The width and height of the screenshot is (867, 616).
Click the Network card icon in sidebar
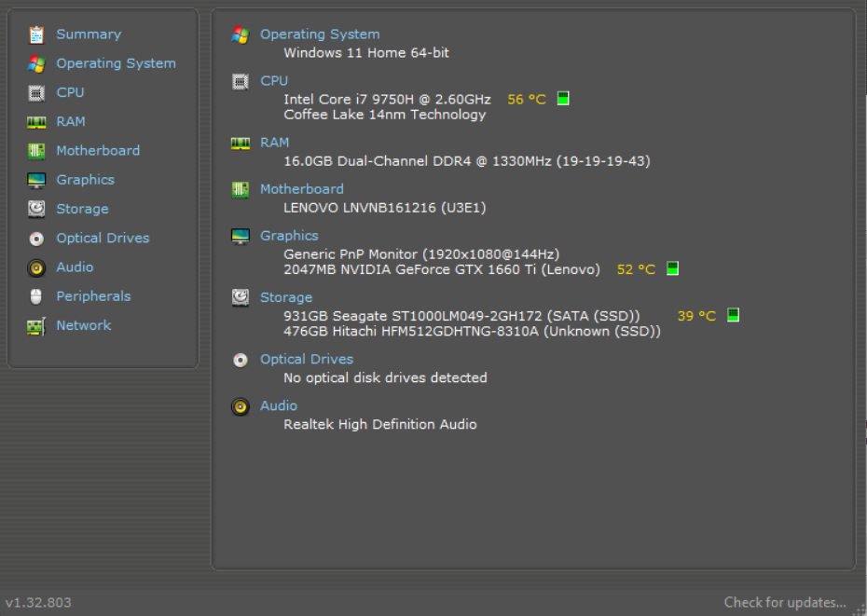coord(36,326)
